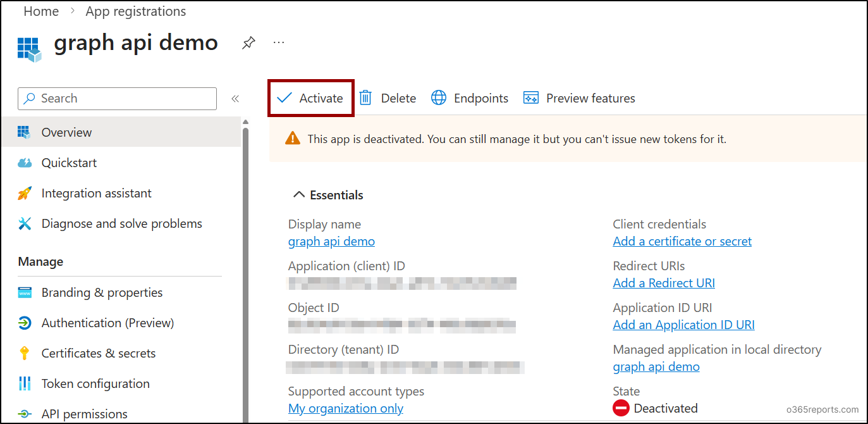Click Add an Application ID URI link

point(683,325)
